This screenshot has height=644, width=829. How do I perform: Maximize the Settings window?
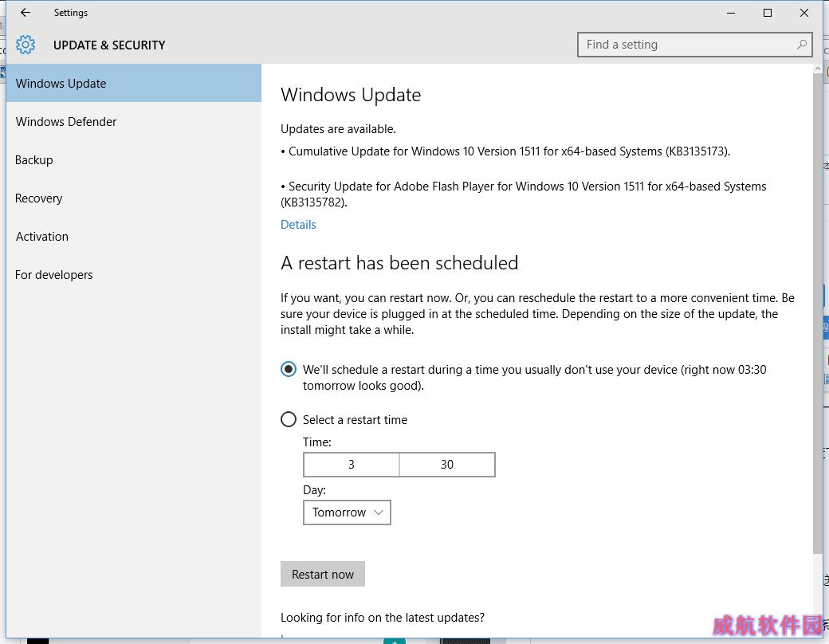click(x=767, y=13)
